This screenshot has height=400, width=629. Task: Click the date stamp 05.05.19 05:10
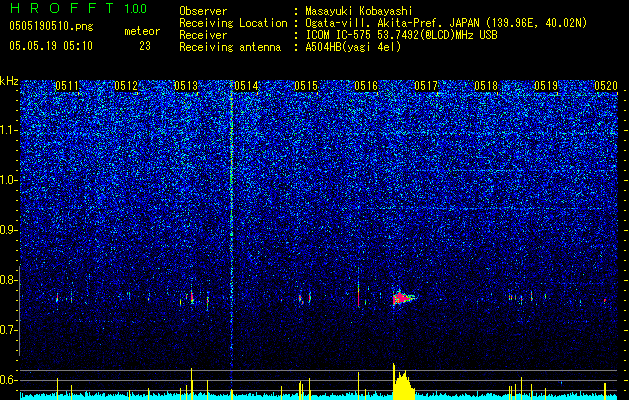51,46
